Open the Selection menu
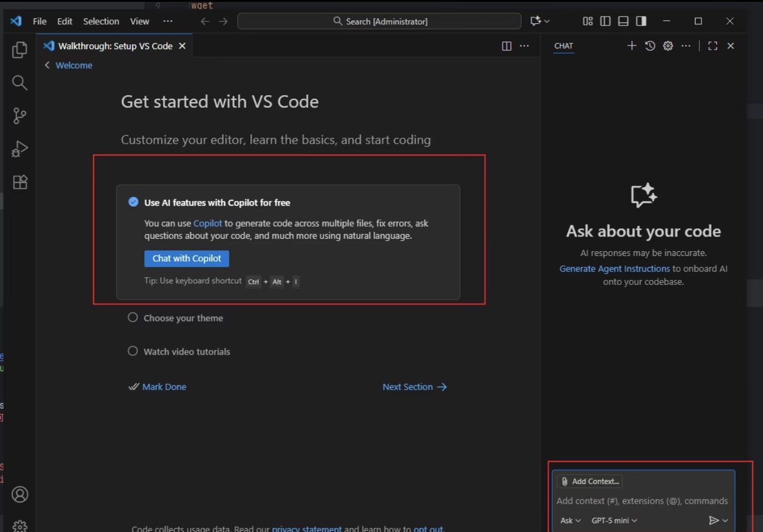This screenshot has width=763, height=532. (101, 21)
